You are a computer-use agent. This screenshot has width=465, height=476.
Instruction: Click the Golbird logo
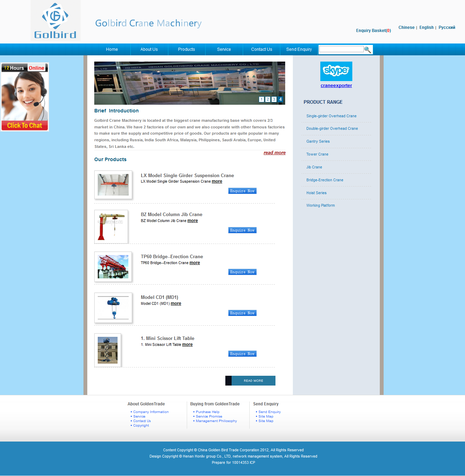tap(55, 21)
